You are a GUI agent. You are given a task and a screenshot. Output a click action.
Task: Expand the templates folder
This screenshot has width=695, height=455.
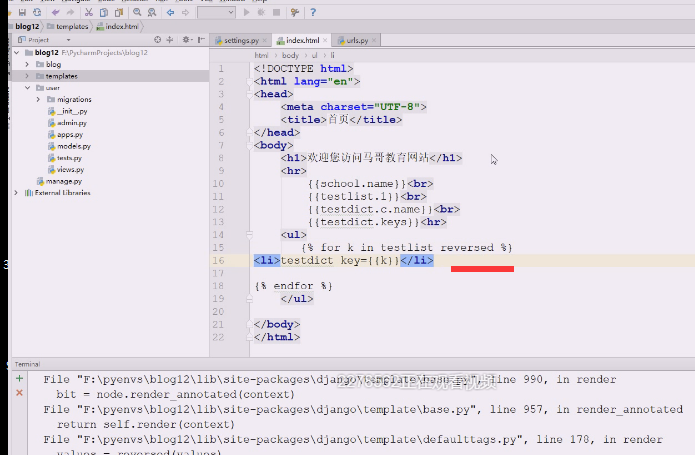(x=27, y=76)
